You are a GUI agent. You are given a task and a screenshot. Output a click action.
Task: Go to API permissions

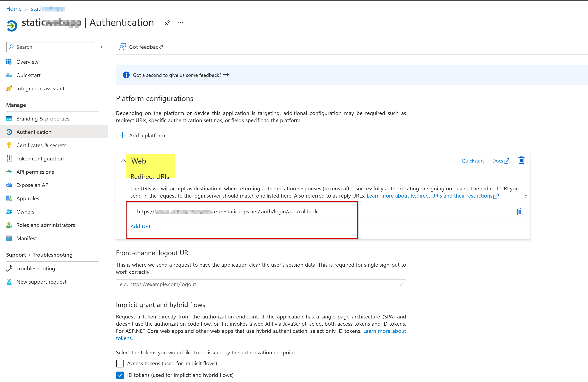pyautogui.click(x=35, y=172)
